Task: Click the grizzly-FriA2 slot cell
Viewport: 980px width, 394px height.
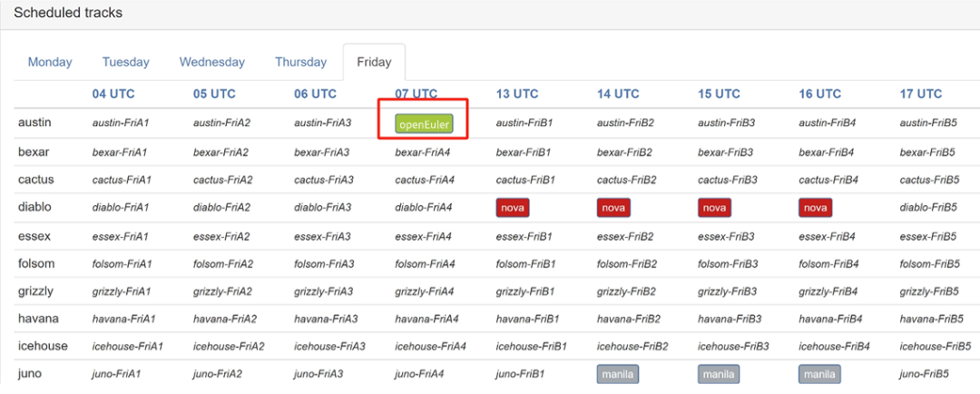Action: pyautogui.click(x=223, y=291)
